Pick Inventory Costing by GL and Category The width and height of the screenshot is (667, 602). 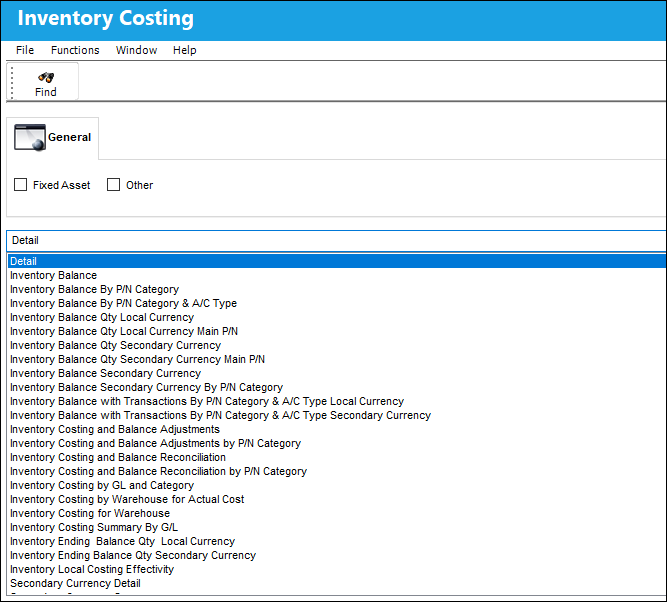[x=336, y=485]
